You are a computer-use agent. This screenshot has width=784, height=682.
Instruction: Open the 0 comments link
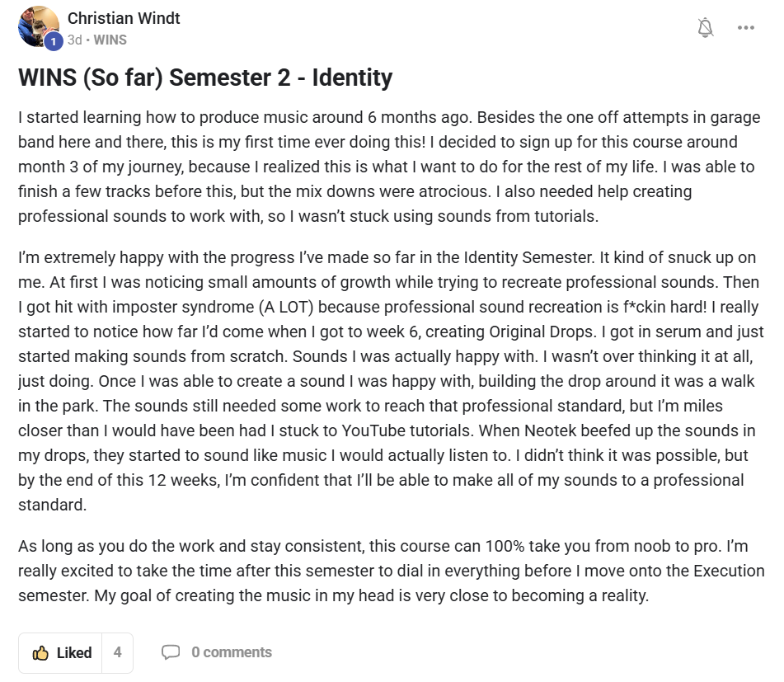tap(232, 652)
